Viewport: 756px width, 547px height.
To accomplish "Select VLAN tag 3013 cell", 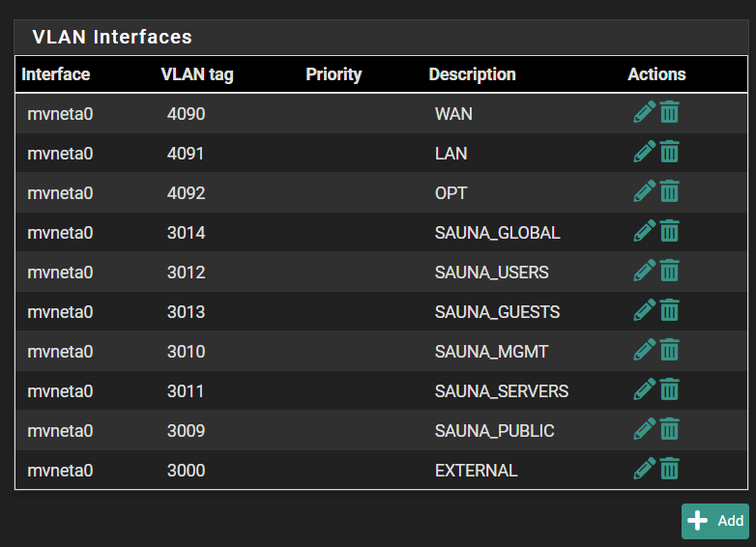I will click(187, 312).
